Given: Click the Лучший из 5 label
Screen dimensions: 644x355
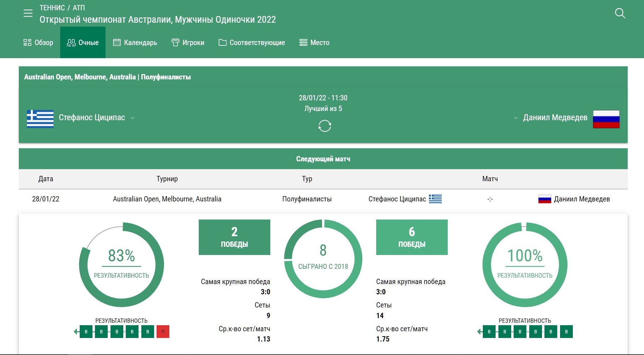Looking at the screenshot, I should click(x=323, y=109).
